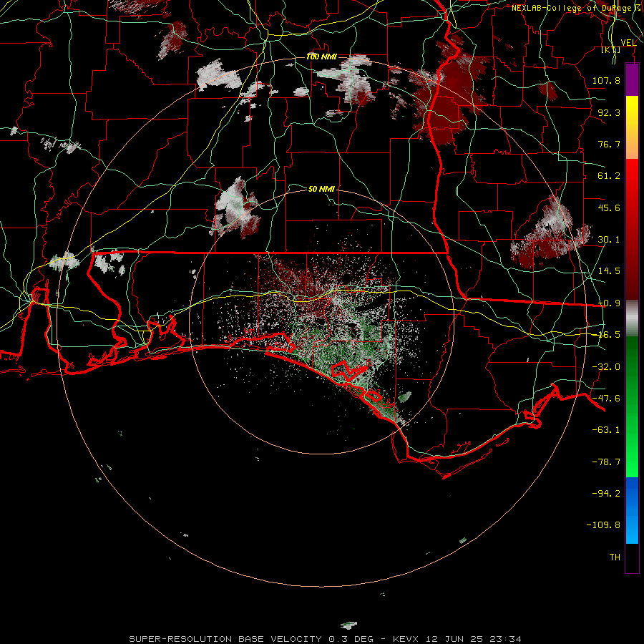This screenshot has width=644, height=644.
Task: Select the -109.8 legend value
Action: tap(603, 525)
